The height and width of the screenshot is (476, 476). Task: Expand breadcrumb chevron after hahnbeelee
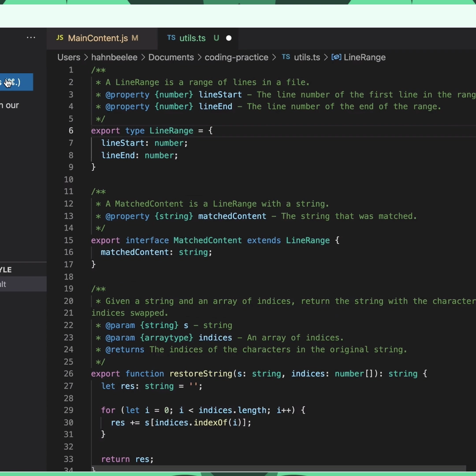pos(143,57)
